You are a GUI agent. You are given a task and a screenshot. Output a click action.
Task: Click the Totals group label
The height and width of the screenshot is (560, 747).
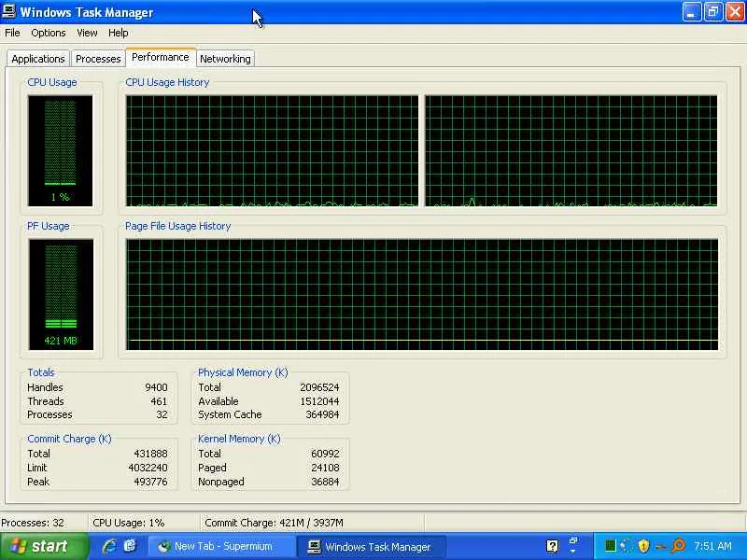[41, 372]
